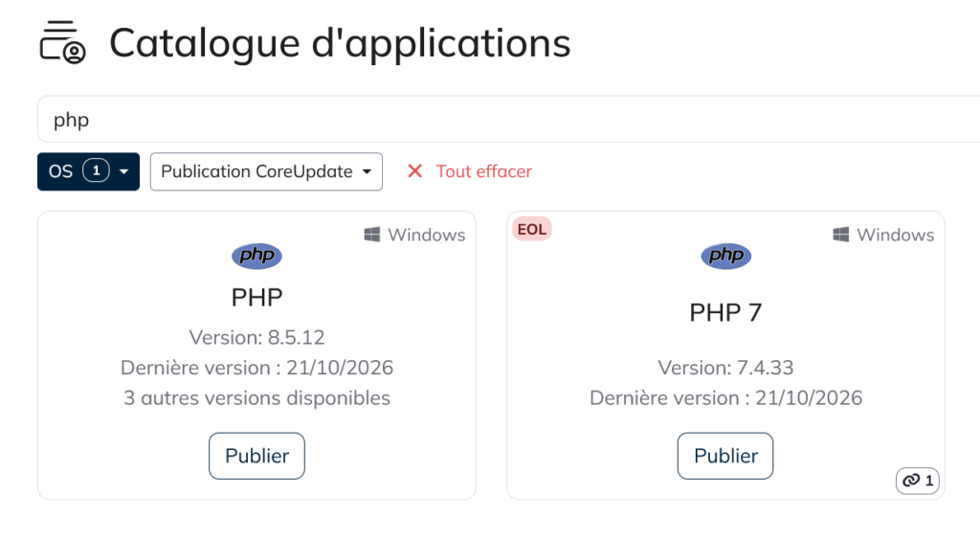Click the Version: 7.4.33 text

[x=725, y=368]
